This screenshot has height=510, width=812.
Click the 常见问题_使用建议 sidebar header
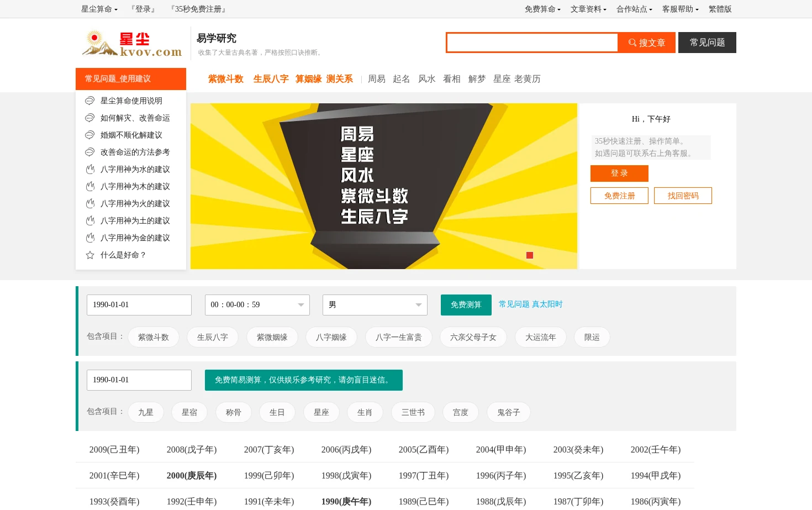pos(131,79)
